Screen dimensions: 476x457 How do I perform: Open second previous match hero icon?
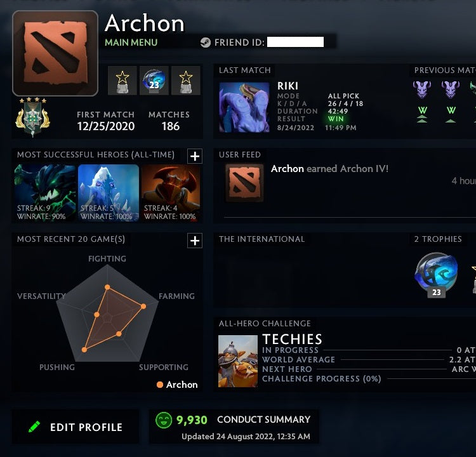tap(451, 89)
